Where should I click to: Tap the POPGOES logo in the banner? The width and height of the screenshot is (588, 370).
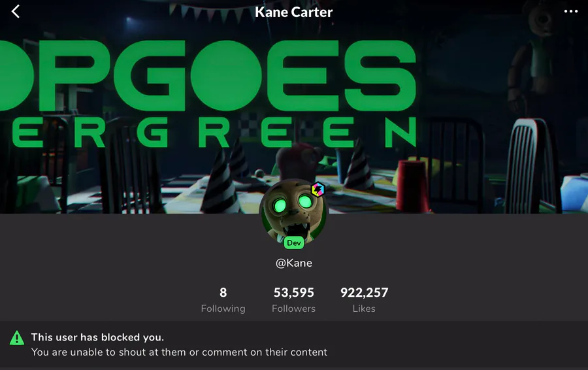(x=208, y=76)
